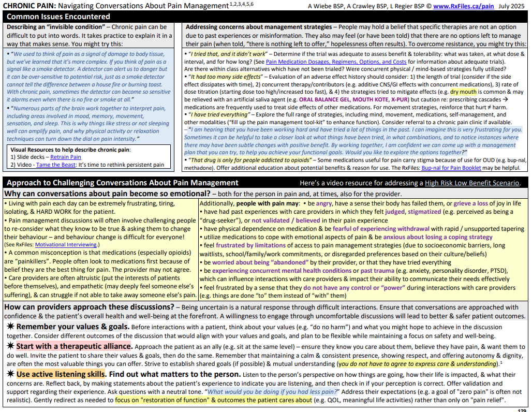Open the Bup-nal for Pain Booklet link

[451, 168]
